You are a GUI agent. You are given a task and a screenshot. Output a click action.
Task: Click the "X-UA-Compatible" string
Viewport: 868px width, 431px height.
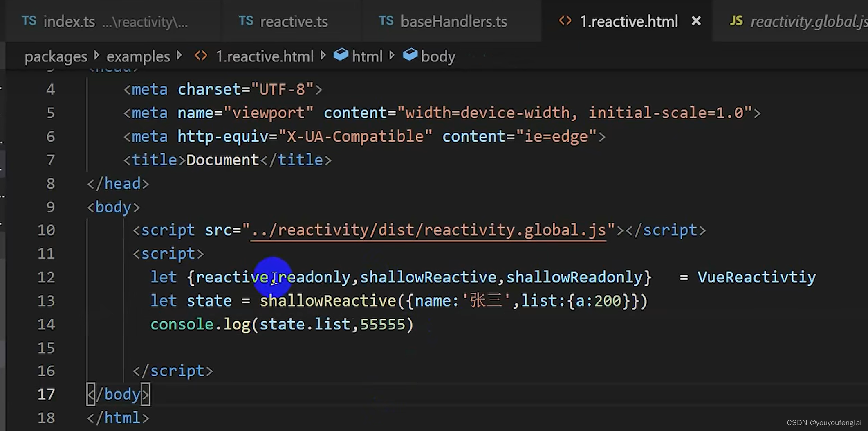coord(355,137)
